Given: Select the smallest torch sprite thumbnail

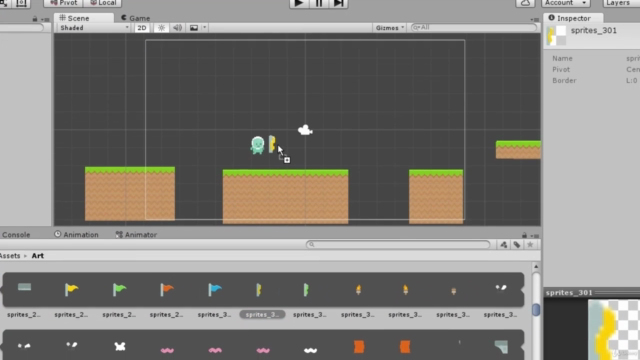Looking at the screenshot, I should 453,291.
